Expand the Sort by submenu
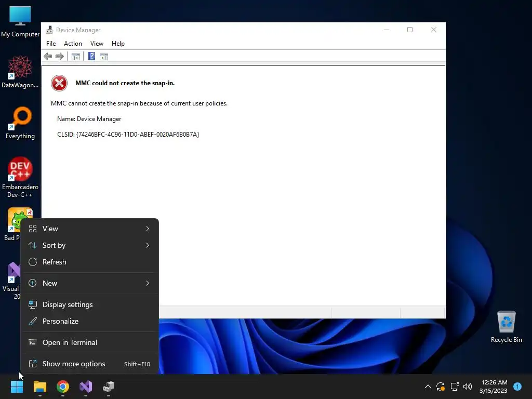 tap(89, 245)
